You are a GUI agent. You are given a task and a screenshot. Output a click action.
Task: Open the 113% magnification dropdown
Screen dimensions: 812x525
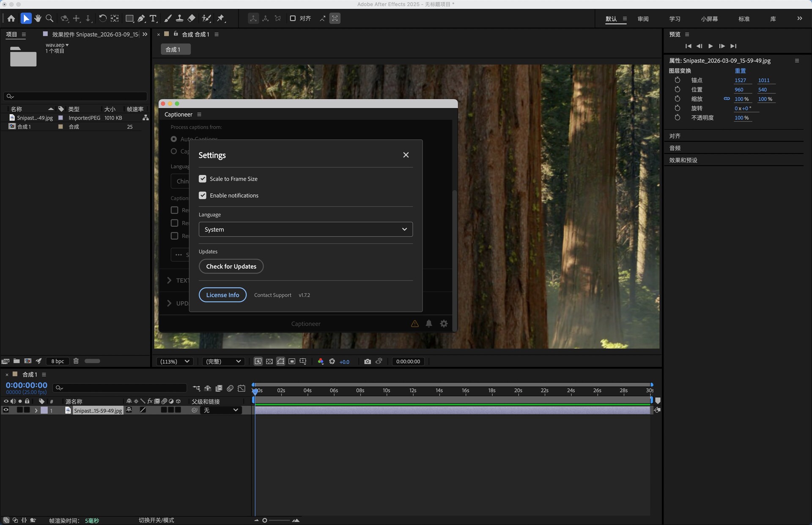coord(175,361)
